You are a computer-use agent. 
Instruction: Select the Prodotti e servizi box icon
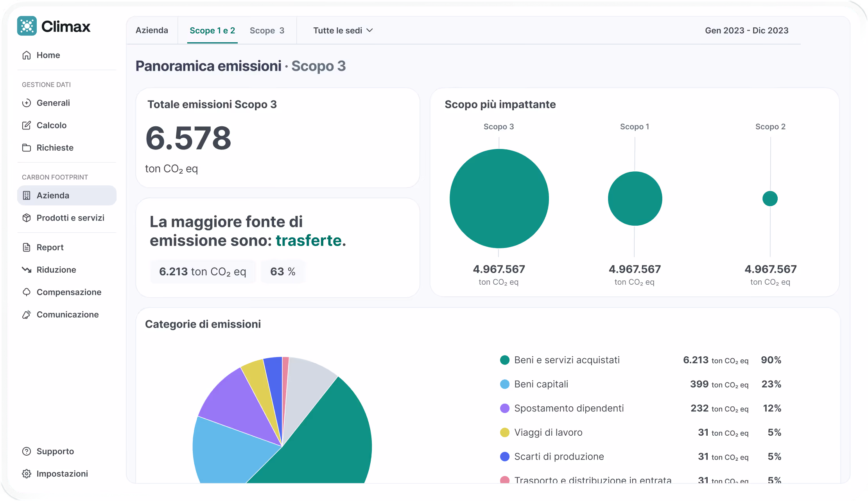coord(27,218)
